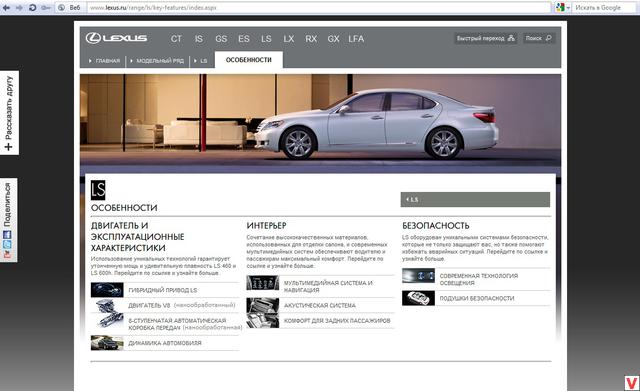Open the LFA model menu item

356,39
